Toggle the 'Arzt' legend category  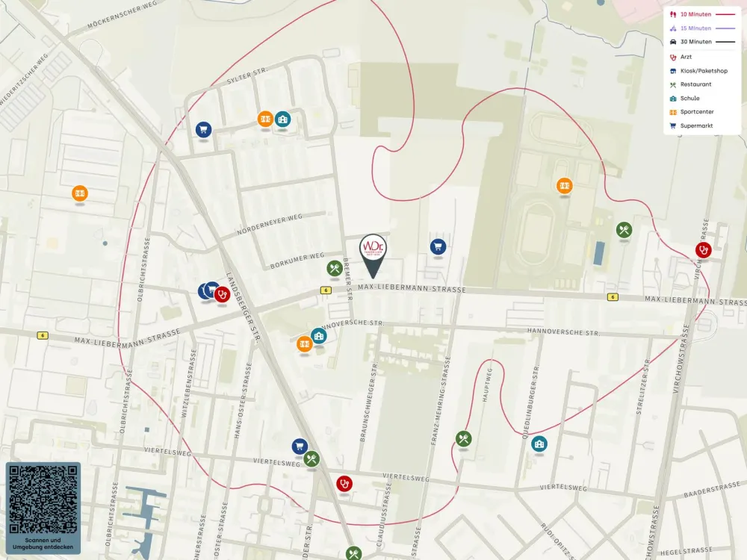coord(681,57)
